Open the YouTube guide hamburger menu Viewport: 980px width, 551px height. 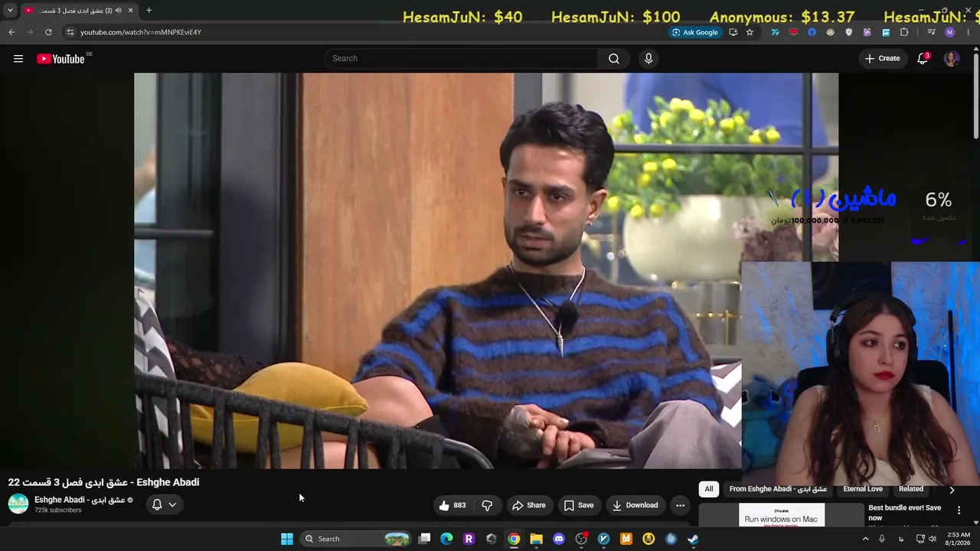coord(18,59)
